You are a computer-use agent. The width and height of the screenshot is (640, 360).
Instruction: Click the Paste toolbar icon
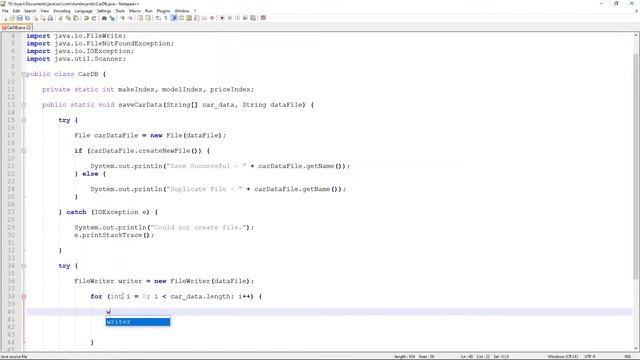(76, 18)
